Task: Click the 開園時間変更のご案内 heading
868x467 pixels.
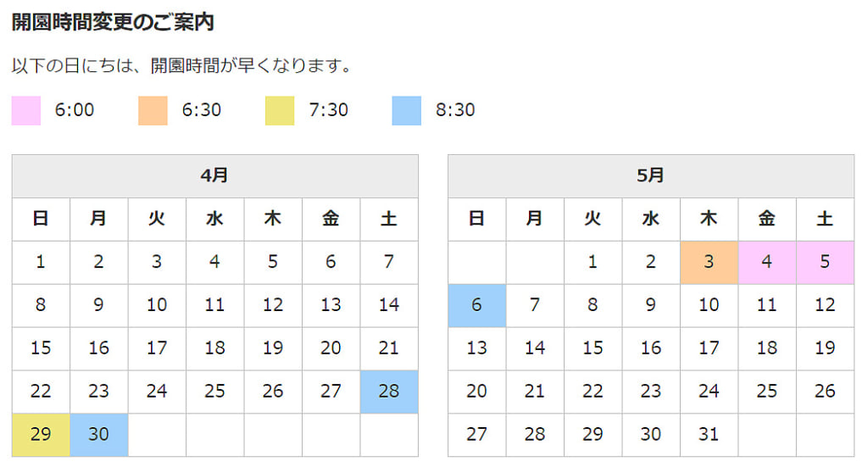Action: [113, 22]
